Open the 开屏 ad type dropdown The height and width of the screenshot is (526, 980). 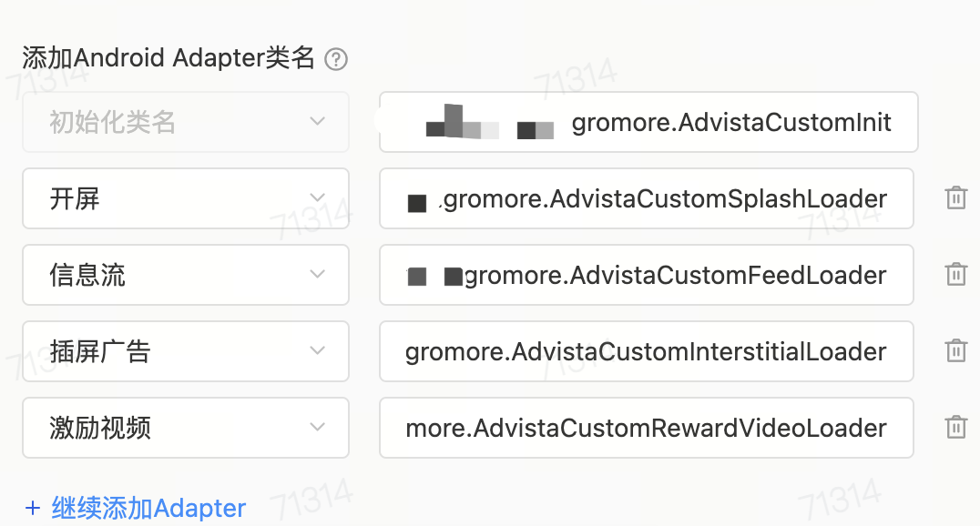point(185,198)
